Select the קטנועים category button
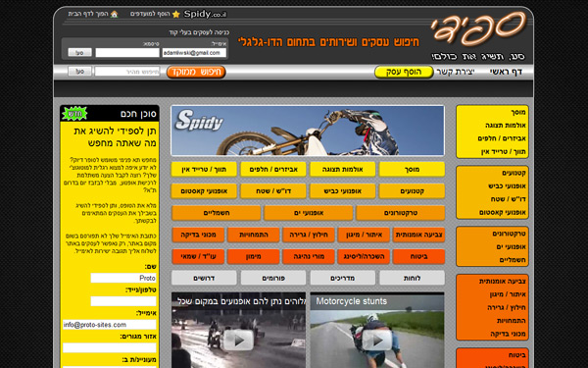 tap(412, 191)
